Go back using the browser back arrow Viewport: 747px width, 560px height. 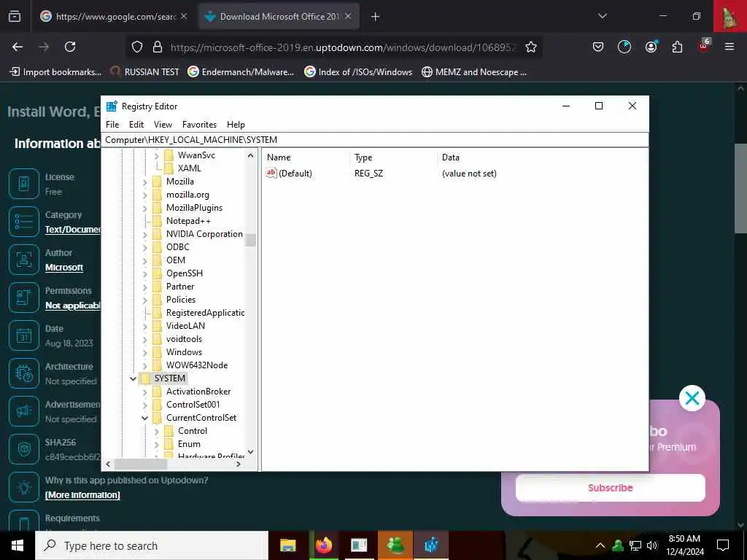pyautogui.click(x=18, y=47)
